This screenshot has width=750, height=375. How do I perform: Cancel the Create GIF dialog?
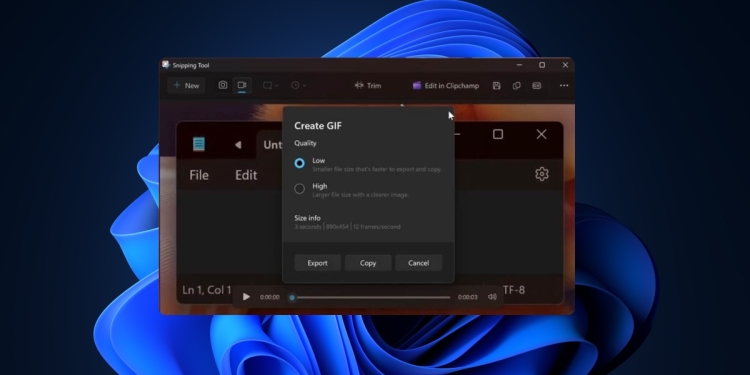tap(419, 263)
